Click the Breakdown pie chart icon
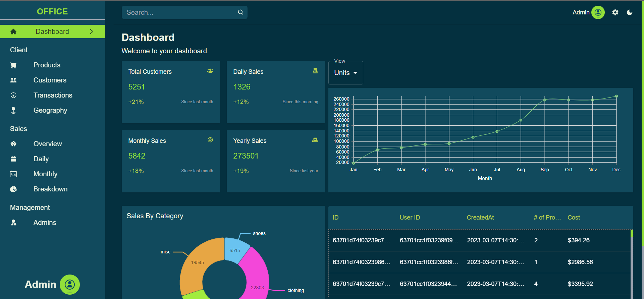 (x=13, y=189)
